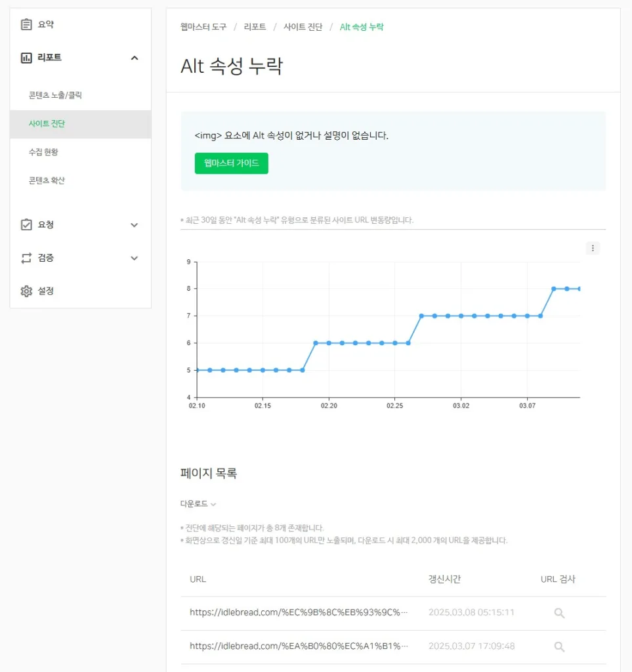
Task: Go to 사이트 진단 breadcrumb link
Action: pyautogui.click(x=303, y=26)
